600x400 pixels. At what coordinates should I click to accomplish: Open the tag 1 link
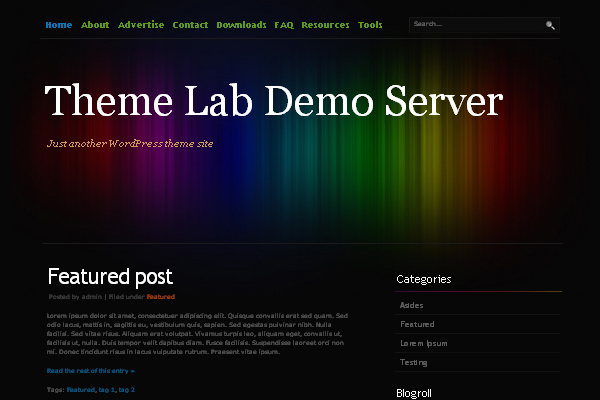[x=107, y=390]
